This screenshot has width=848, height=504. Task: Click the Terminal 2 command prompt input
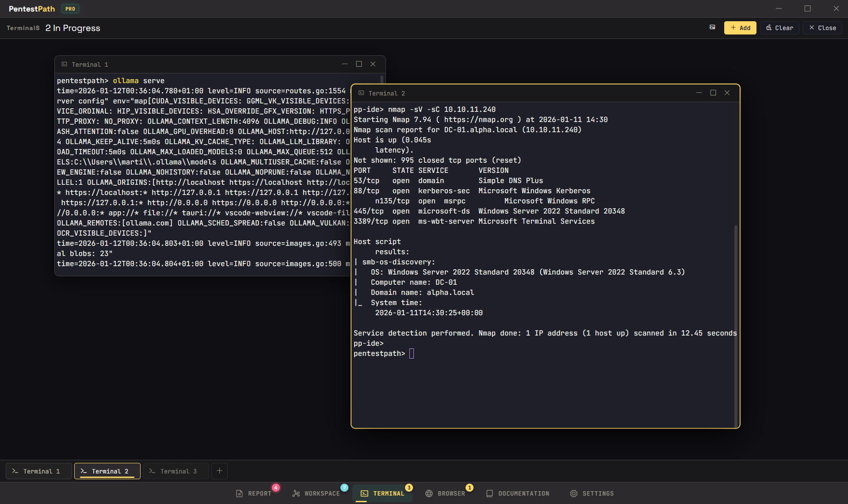pos(412,354)
